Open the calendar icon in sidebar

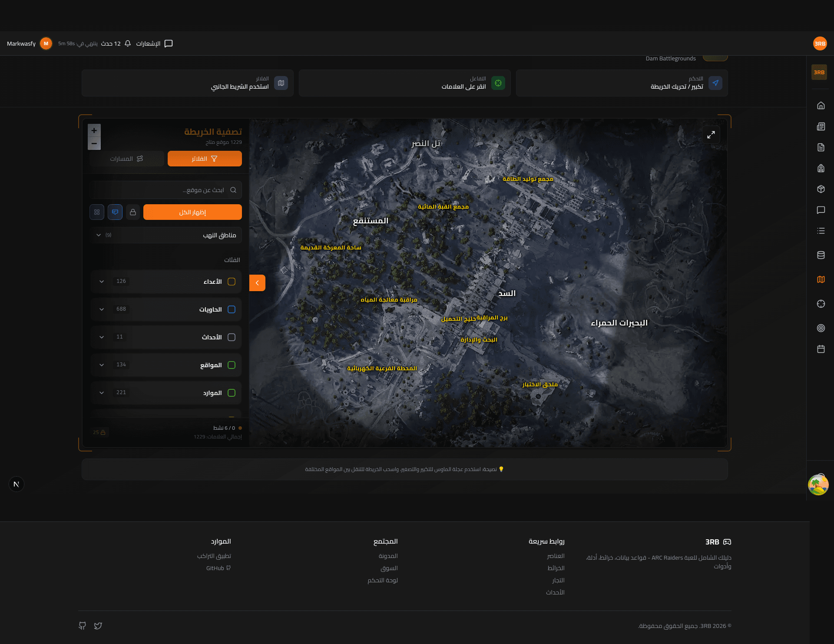(x=821, y=349)
